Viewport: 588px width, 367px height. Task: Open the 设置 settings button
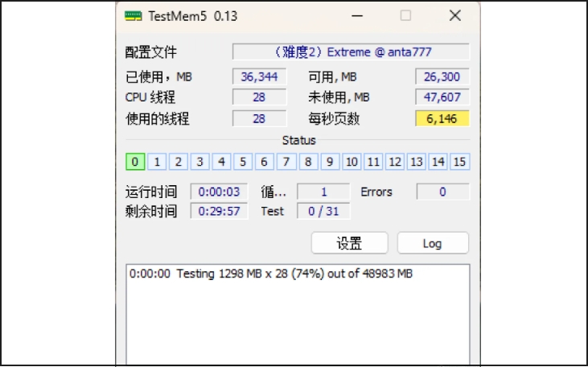point(349,243)
